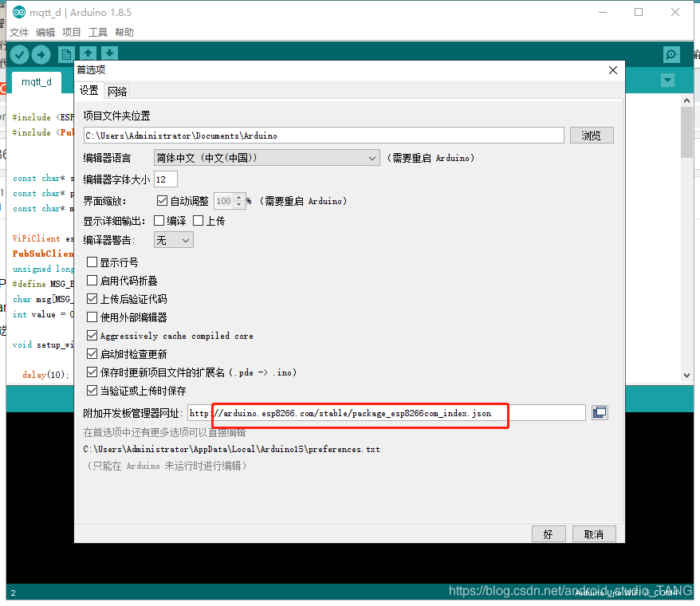Toggle 自动调整 interface scale checkbox
Viewport: 700px width, 606px height.
tap(162, 200)
